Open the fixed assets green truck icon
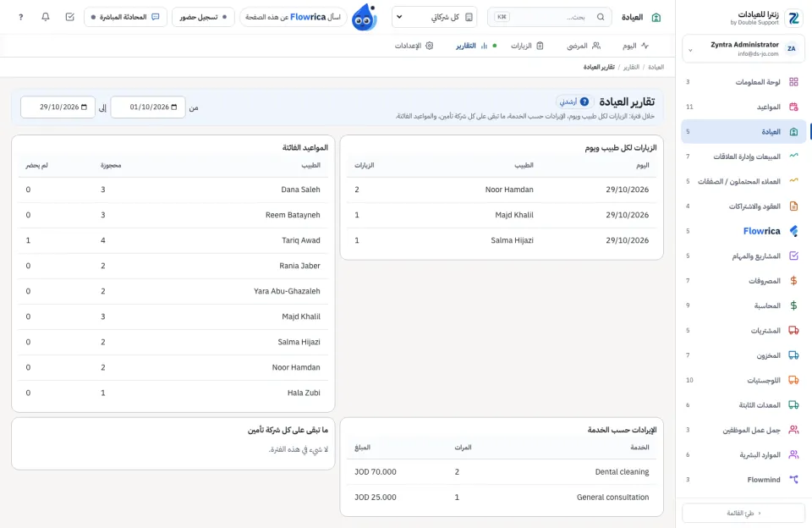812x528 pixels. point(793,404)
